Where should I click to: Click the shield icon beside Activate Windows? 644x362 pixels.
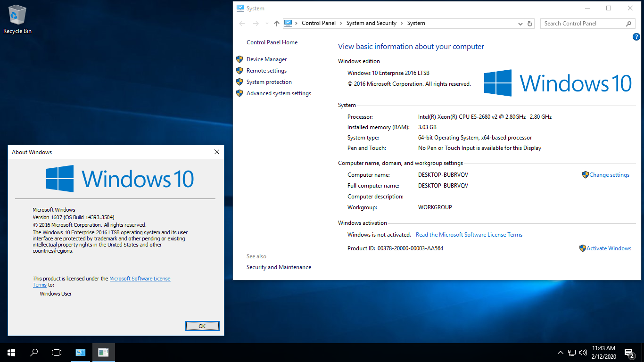[583, 248]
